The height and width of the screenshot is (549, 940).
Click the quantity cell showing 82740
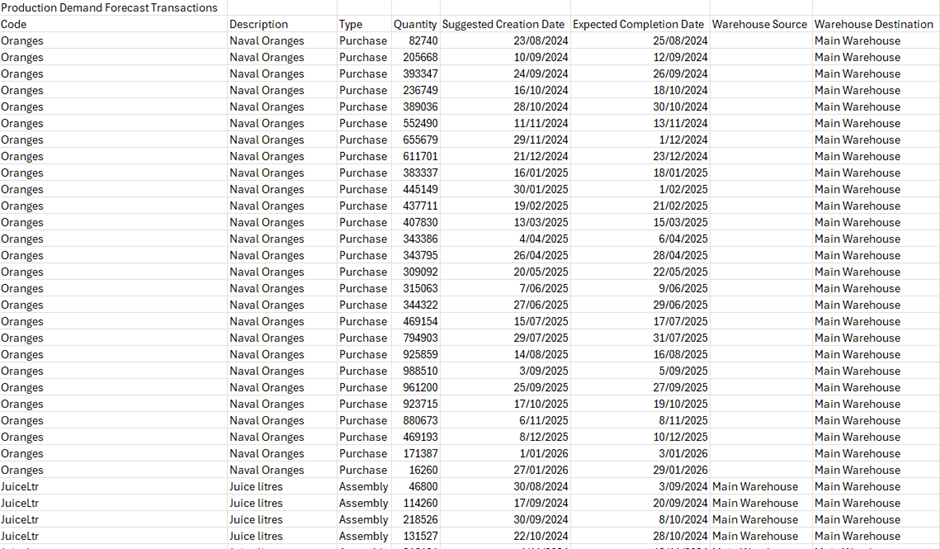click(423, 41)
